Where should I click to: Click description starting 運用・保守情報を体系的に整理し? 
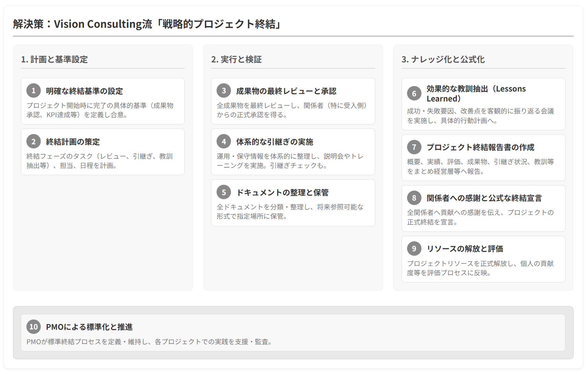290,161
